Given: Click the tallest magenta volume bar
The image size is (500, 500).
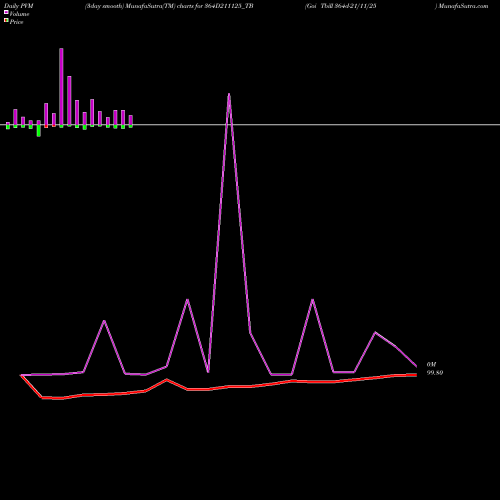Looking at the screenshot, I should pos(61,87).
